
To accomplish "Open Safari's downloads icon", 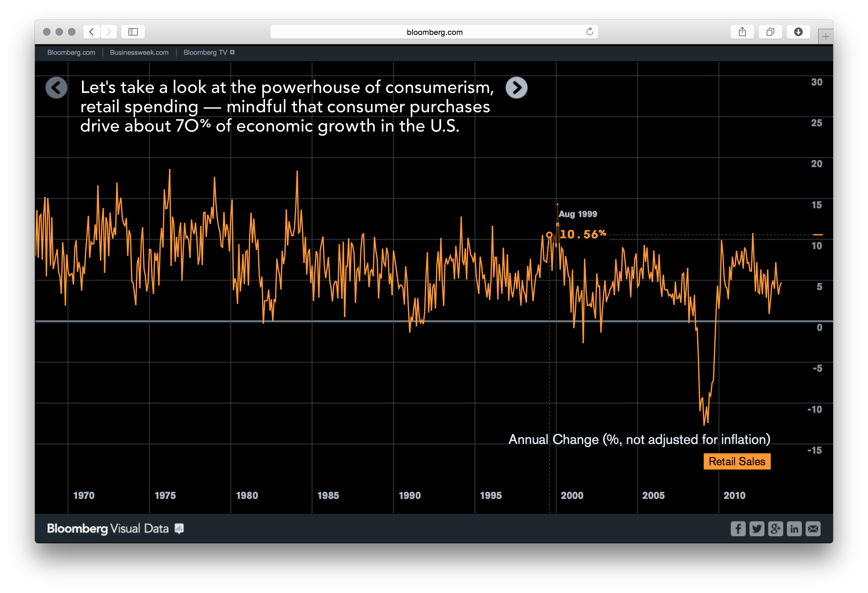I will (x=798, y=32).
